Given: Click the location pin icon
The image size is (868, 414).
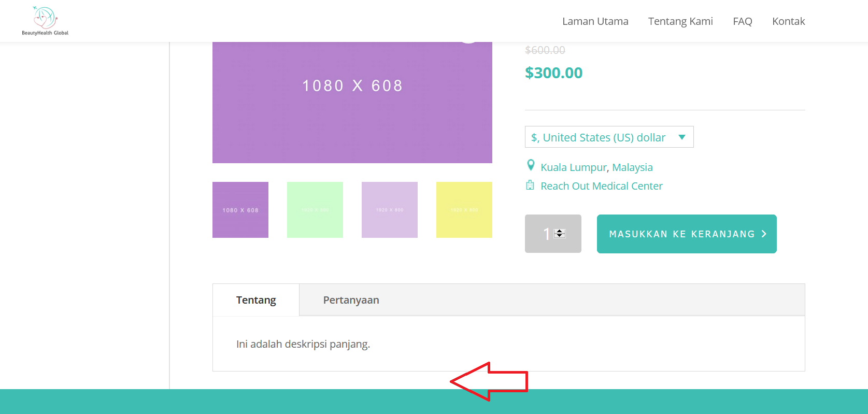Looking at the screenshot, I should 531,165.
